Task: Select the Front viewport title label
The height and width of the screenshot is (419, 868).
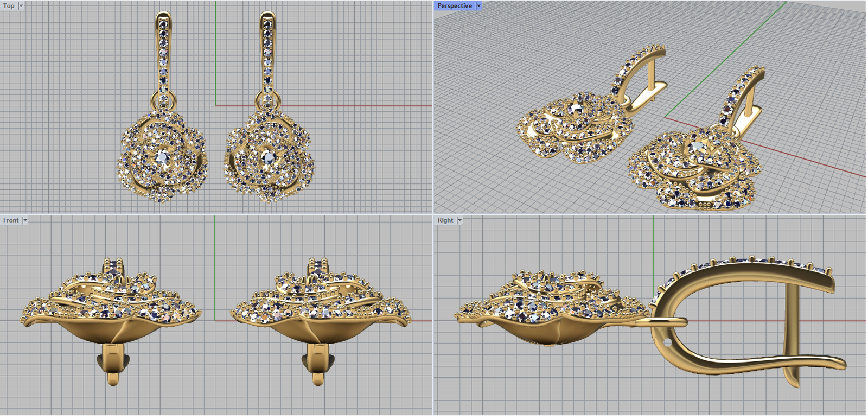Action: point(11,220)
